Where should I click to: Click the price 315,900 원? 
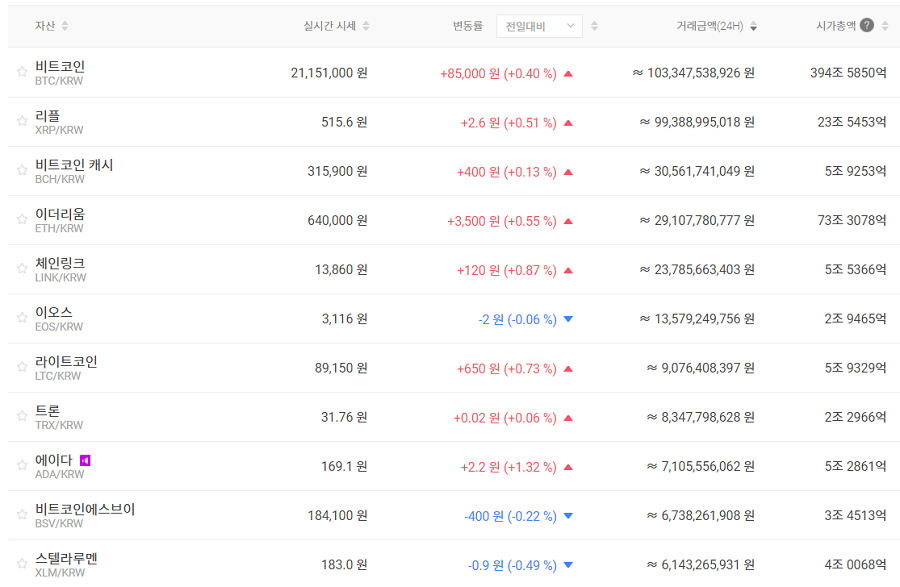click(338, 172)
